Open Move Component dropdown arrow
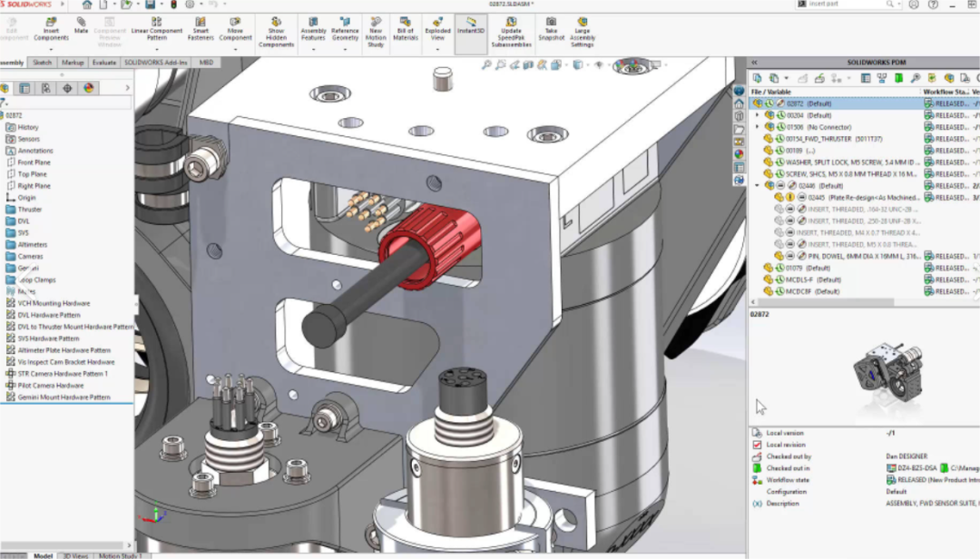 (x=235, y=49)
